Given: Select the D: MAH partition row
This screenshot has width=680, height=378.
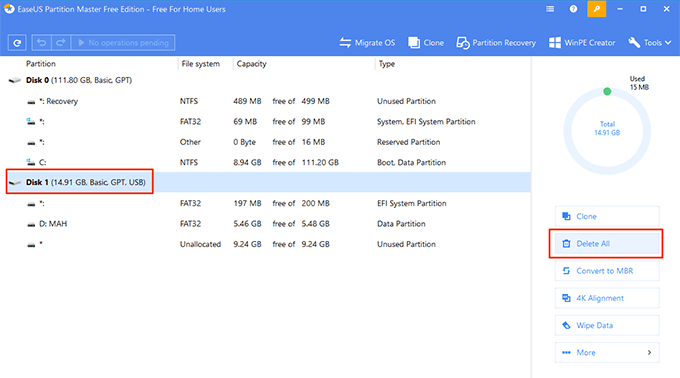Looking at the screenshot, I should point(265,224).
